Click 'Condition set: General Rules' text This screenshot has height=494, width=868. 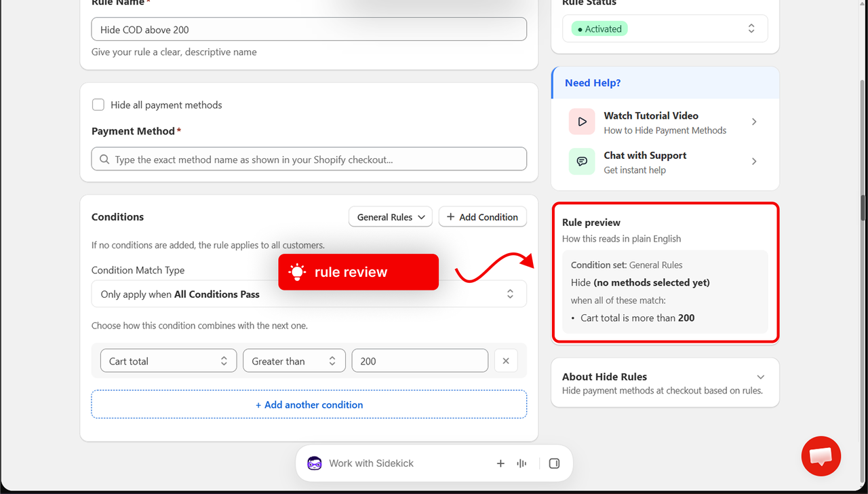click(x=627, y=265)
